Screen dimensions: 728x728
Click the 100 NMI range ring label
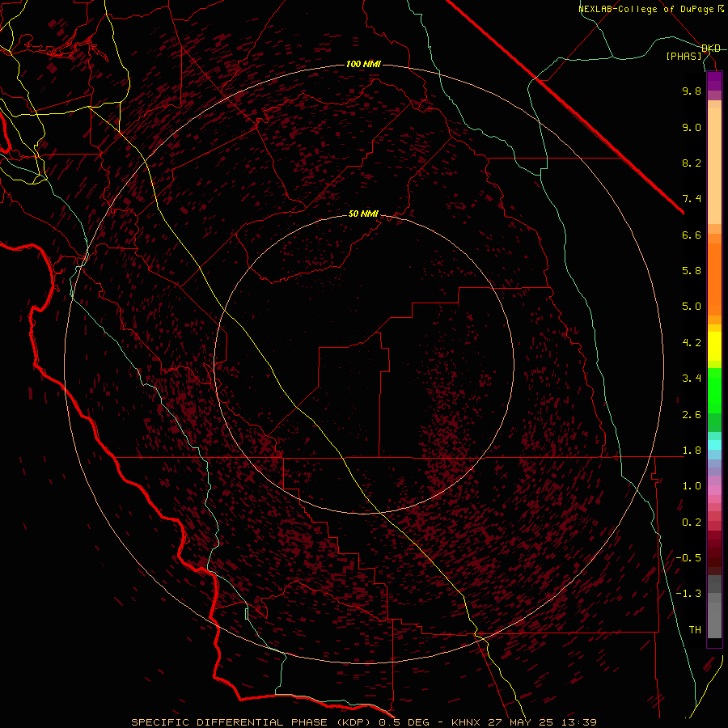coord(363,64)
